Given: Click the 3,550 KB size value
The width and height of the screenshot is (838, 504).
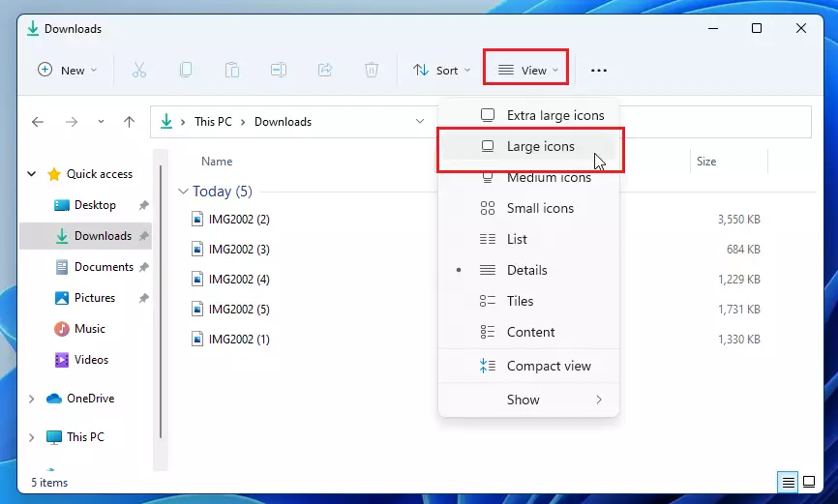Looking at the screenshot, I should pos(738,220).
